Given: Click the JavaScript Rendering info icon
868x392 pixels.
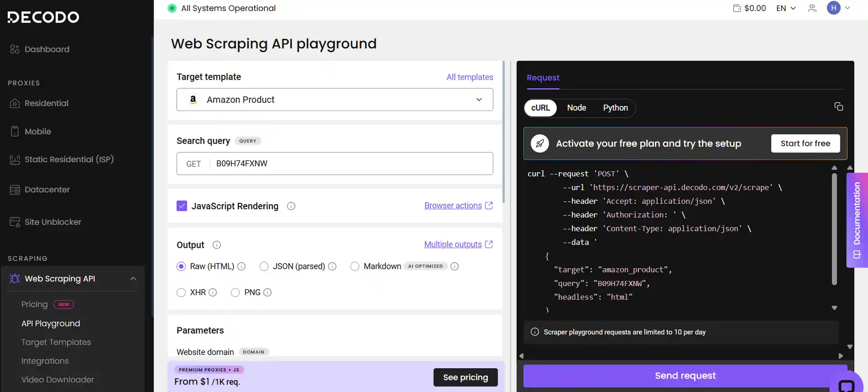Looking at the screenshot, I should tap(291, 206).
